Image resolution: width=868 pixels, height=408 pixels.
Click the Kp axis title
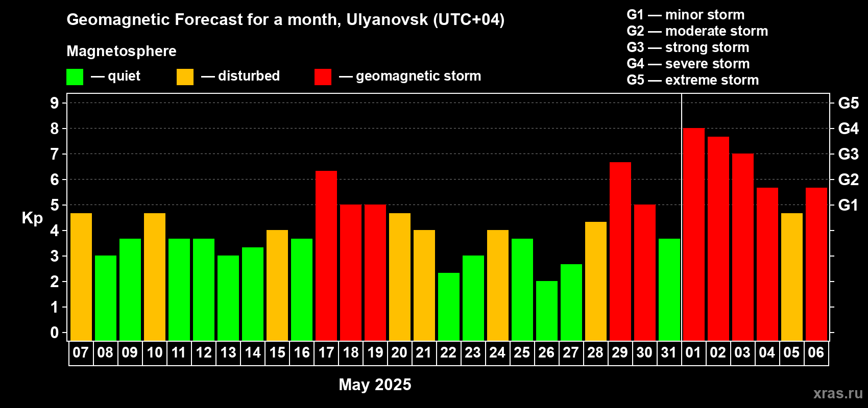(x=32, y=219)
